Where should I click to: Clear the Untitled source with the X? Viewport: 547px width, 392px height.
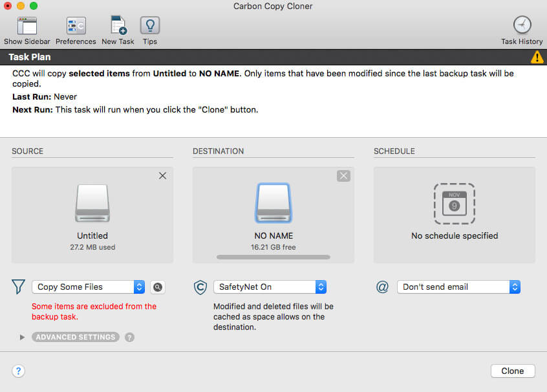coord(162,176)
